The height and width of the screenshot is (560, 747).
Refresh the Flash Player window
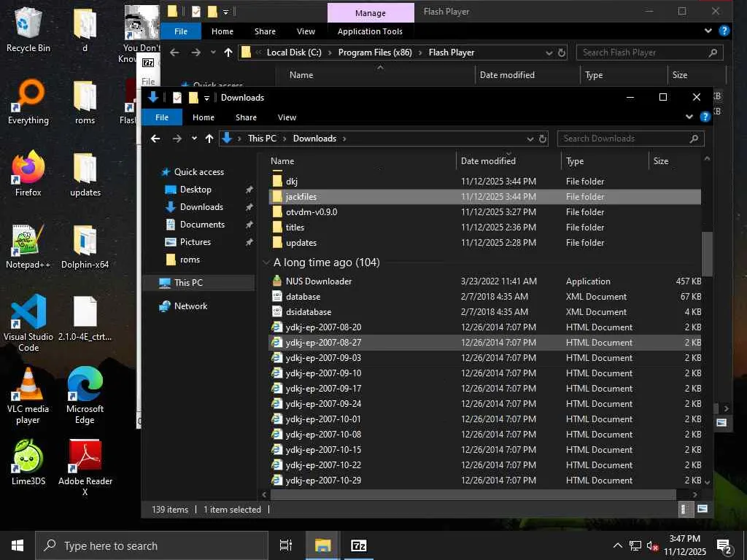coord(562,52)
